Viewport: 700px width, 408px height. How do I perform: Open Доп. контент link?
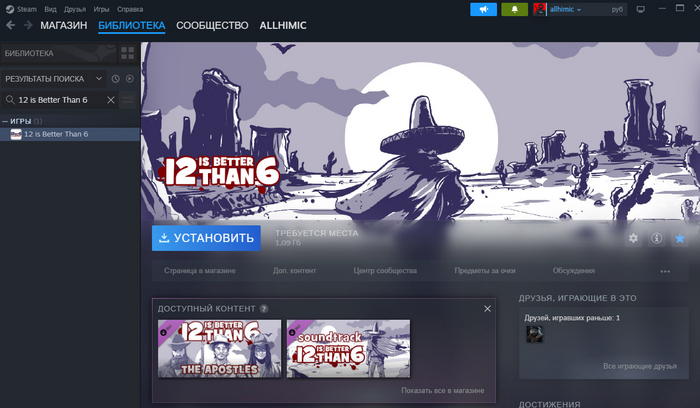[295, 271]
